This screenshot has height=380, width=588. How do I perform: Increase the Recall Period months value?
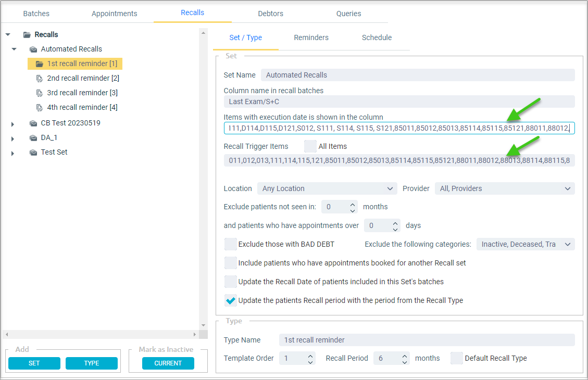coord(405,356)
